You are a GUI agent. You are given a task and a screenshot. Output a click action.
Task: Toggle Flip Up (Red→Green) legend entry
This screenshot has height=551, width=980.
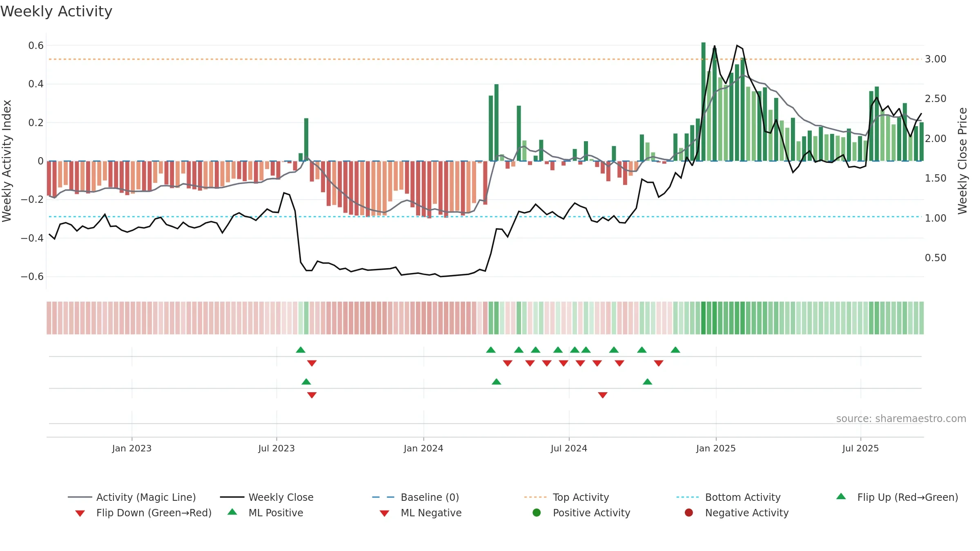(x=897, y=497)
